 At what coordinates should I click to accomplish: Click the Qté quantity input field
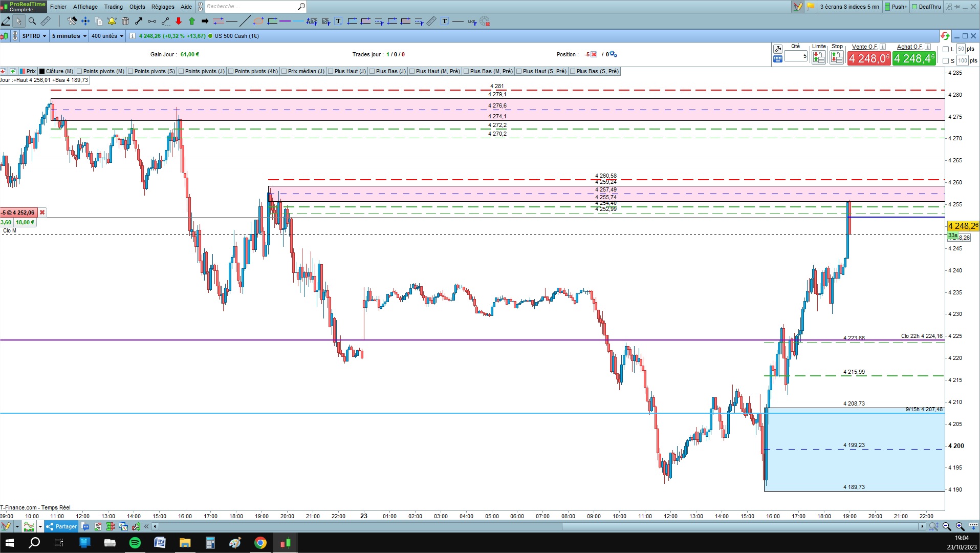point(796,56)
